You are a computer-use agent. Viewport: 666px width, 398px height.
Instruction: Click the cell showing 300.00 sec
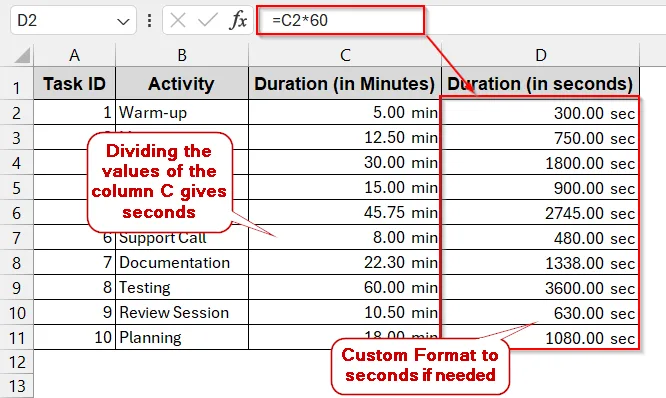coord(540,113)
